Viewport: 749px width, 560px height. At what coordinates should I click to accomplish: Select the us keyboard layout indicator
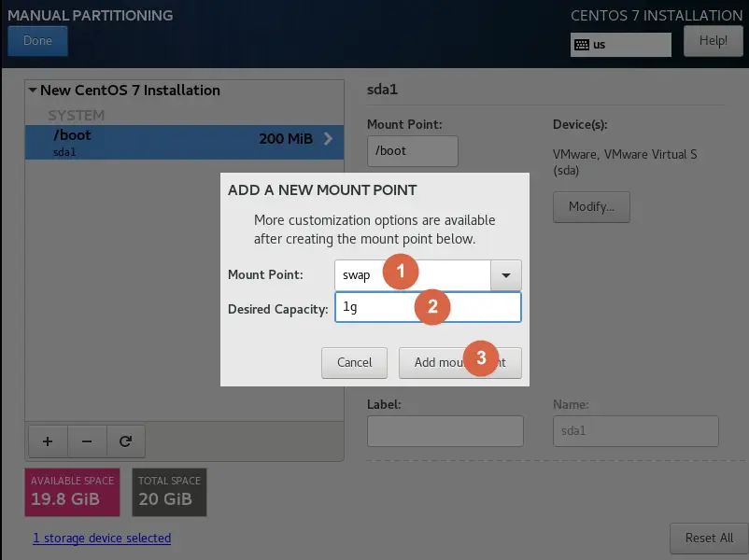coord(620,45)
